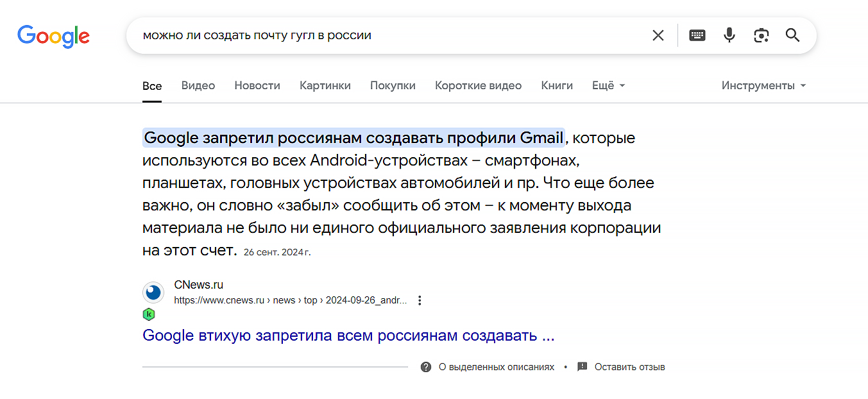Click highlighted text 'Google запретил россиянам создавать профили Gmail'
This screenshot has height=399, width=868.
click(x=354, y=137)
